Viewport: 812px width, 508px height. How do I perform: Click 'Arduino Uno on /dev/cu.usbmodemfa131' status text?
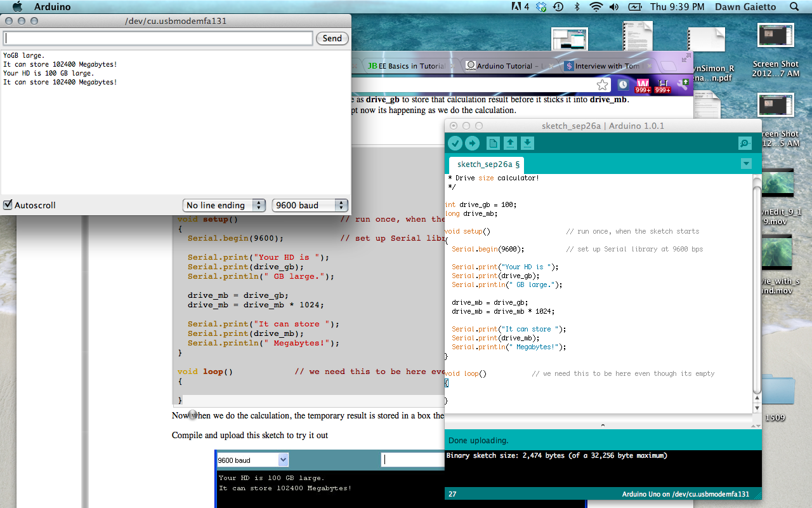pyautogui.click(x=686, y=494)
